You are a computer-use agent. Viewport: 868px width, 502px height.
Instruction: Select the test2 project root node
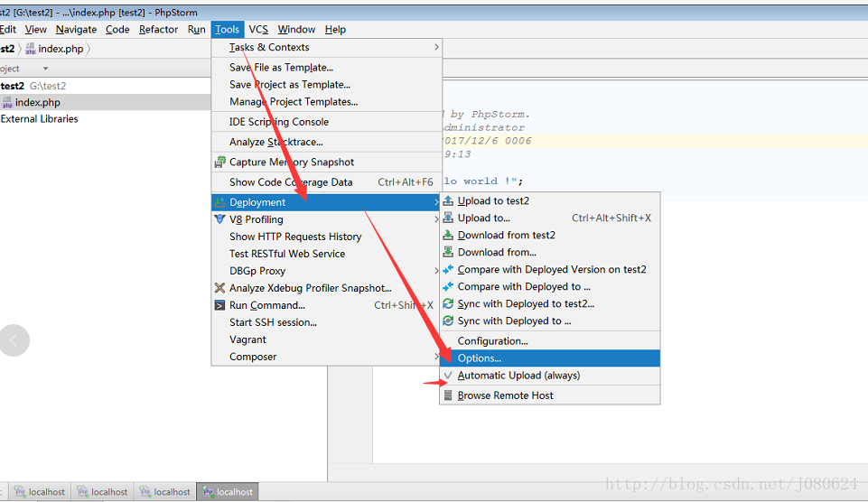tap(12, 86)
